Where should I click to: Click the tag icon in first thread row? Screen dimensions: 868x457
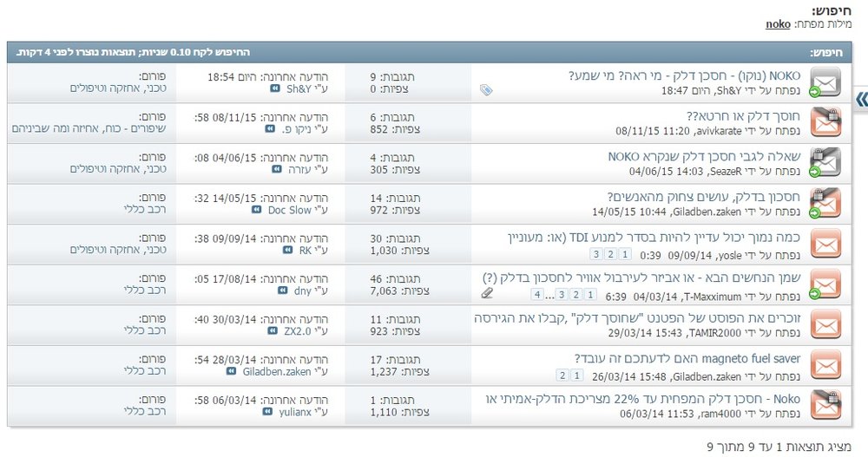[x=486, y=90]
